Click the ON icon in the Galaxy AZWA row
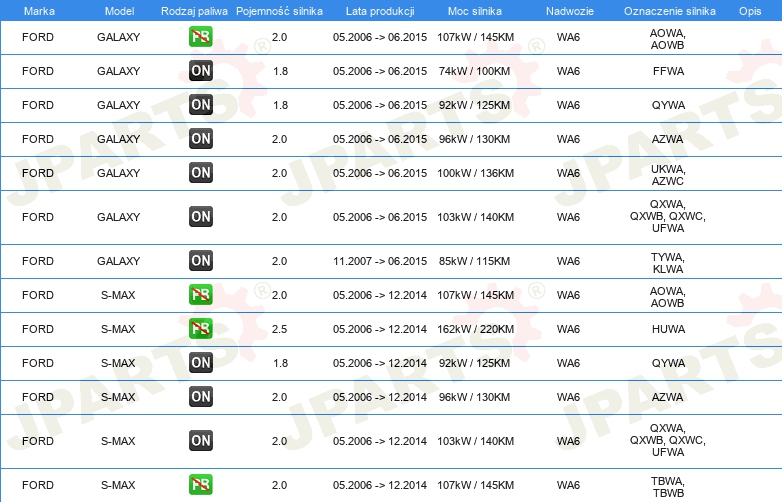782x502 pixels. [200, 139]
